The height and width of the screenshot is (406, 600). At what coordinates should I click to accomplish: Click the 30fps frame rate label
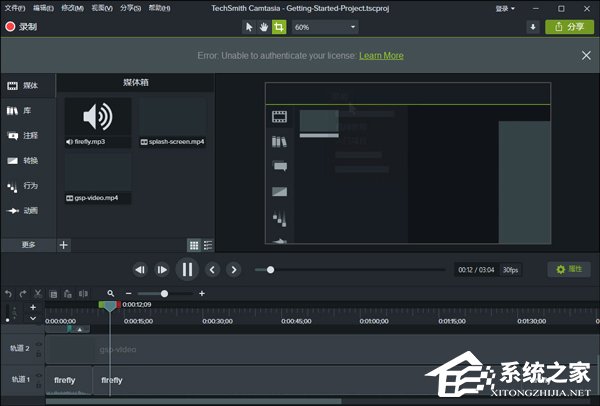click(x=510, y=270)
